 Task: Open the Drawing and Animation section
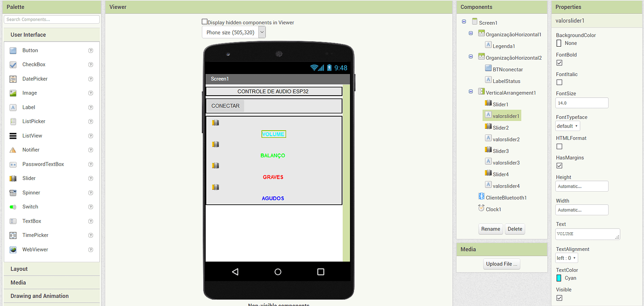click(40, 296)
